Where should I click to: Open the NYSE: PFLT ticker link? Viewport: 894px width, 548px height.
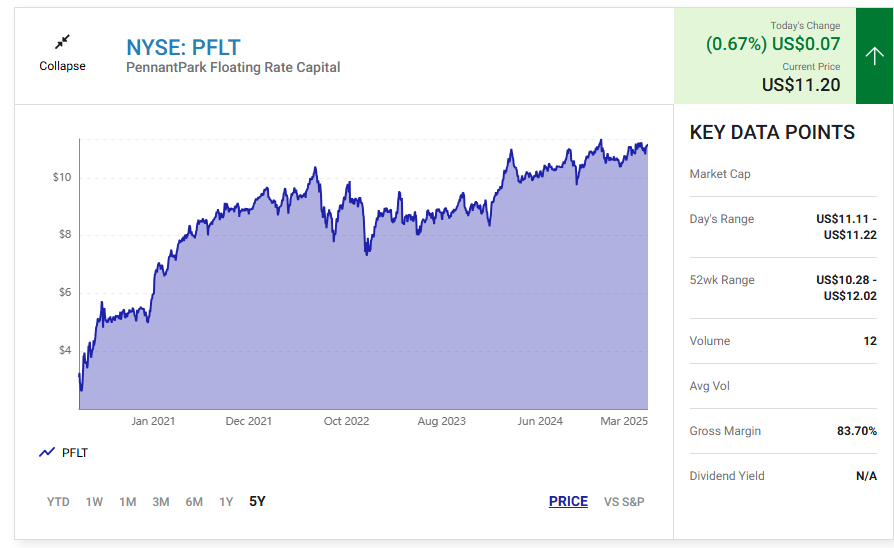[x=184, y=47]
